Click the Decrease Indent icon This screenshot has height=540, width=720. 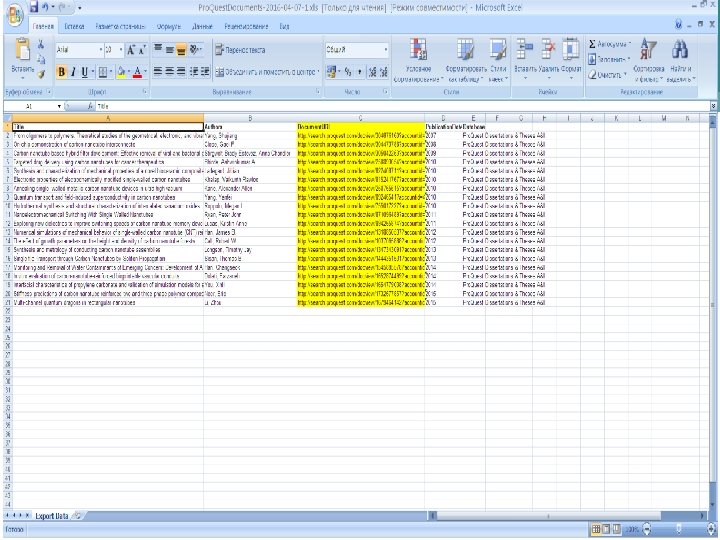tap(194, 72)
